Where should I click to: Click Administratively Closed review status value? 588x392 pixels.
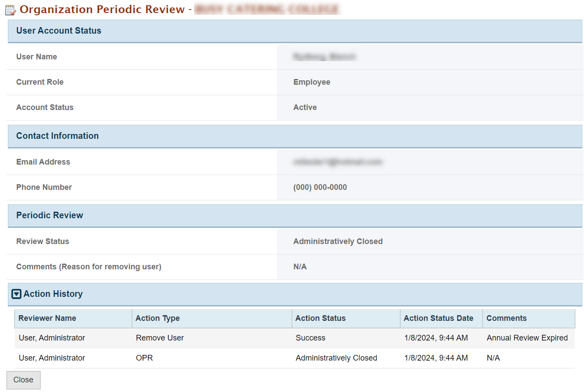pos(338,241)
